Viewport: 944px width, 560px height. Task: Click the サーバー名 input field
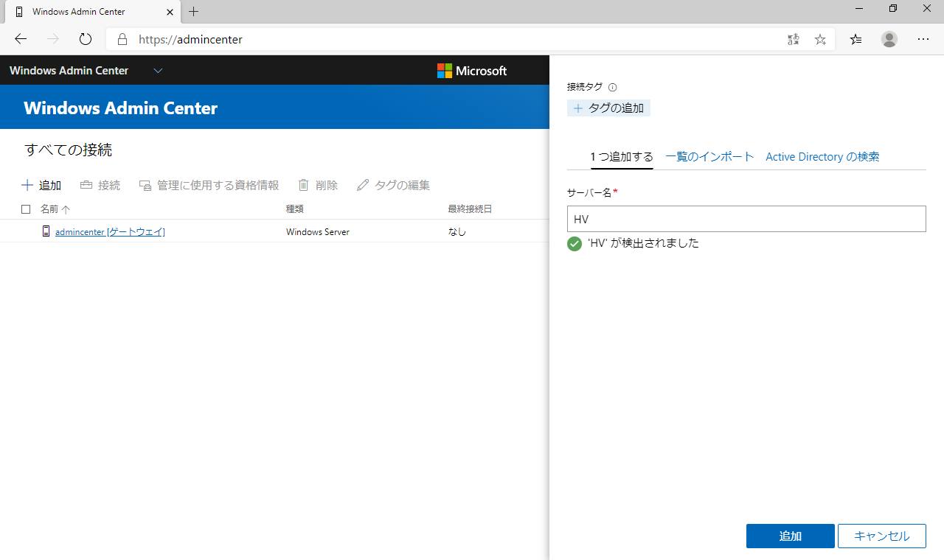click(x=746, y=219)
